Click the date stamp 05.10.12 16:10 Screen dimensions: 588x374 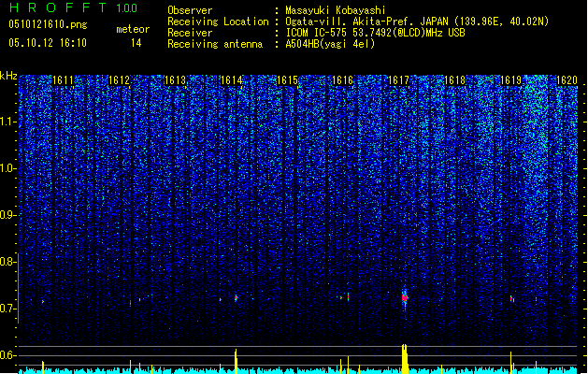(x=48, y=43)
